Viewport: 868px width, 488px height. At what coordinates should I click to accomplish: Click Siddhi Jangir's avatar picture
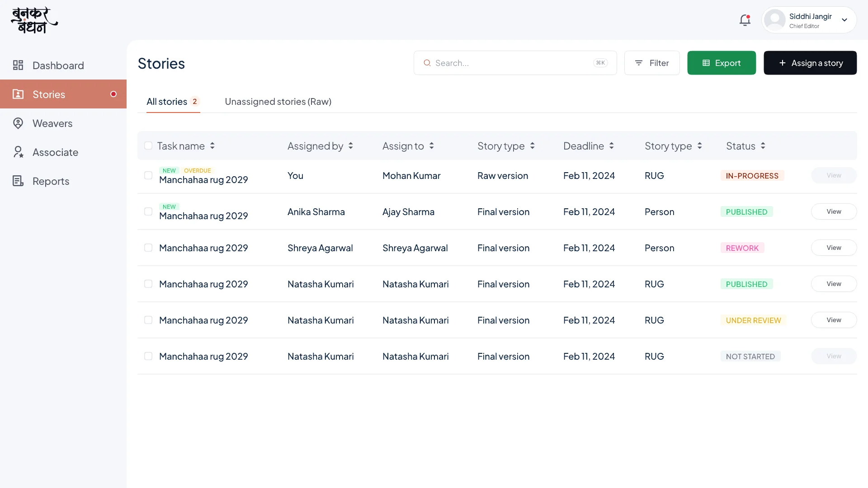pos(775,20)
